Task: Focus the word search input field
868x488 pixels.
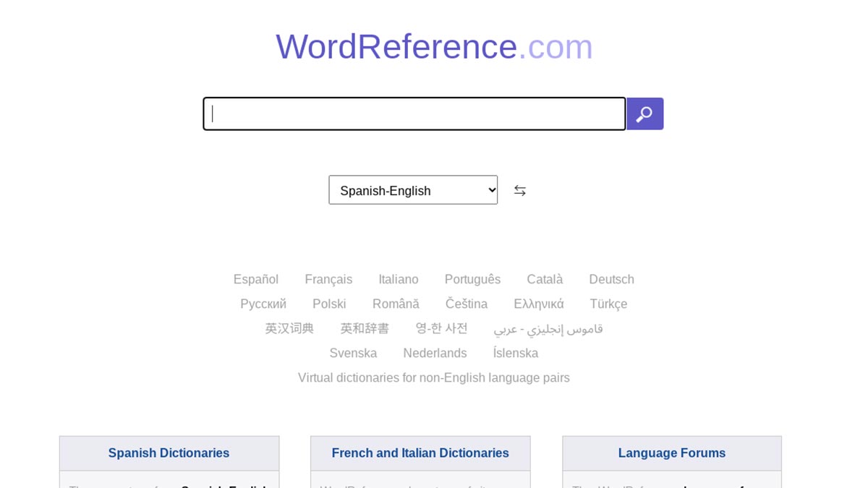Action: click(414, 114)
